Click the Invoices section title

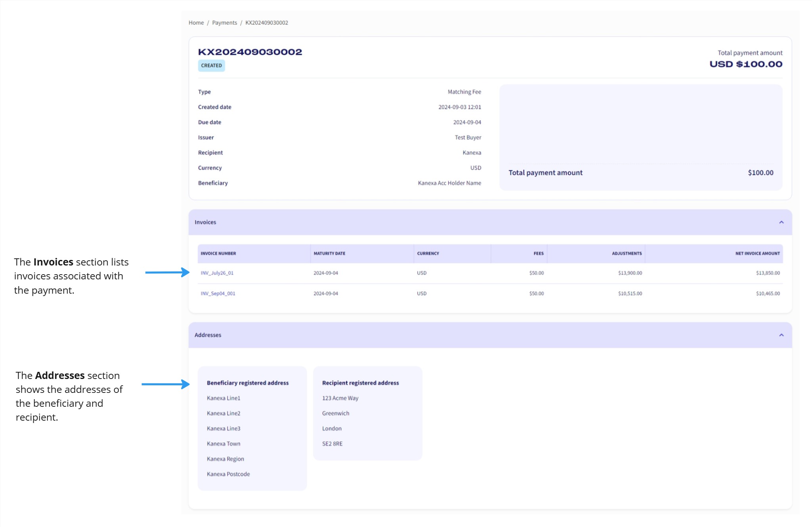(x=205, y=222)
